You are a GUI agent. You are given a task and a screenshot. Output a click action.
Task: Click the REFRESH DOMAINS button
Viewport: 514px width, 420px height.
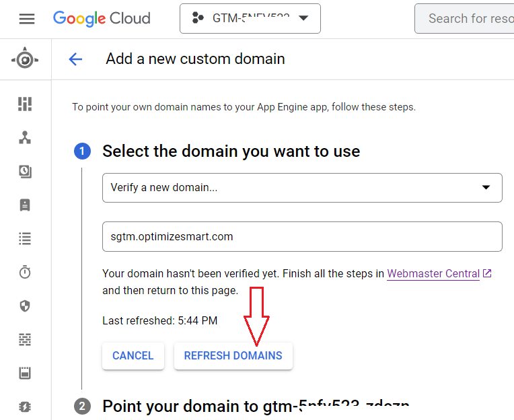(x=233, y=355)
